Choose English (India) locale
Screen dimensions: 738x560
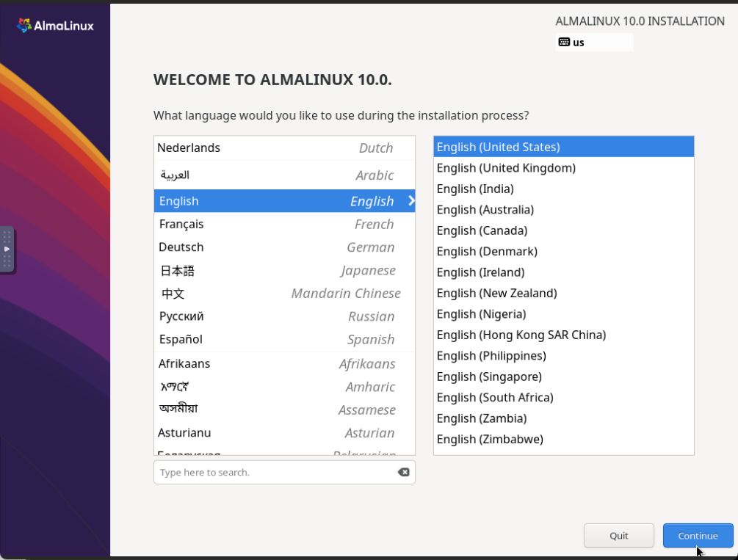pyautogui.click(x=563, y=189)
